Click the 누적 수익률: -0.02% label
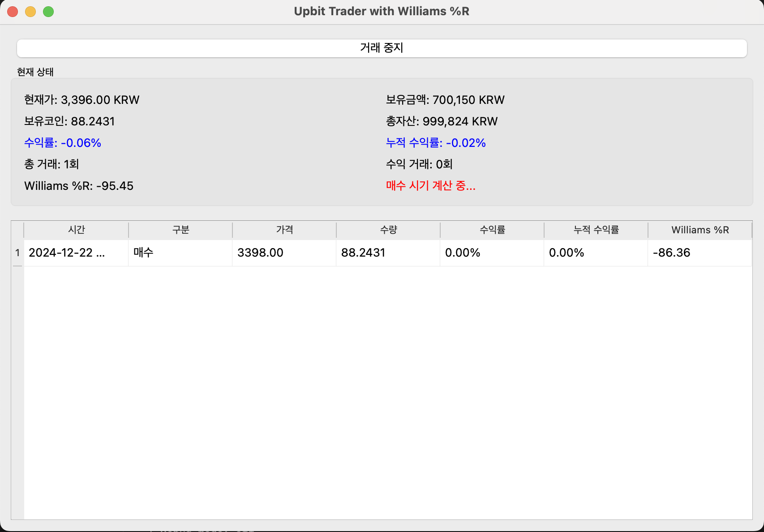Viewport: 764px width, 532px height. pyautogui.click(x=436, y=142)
